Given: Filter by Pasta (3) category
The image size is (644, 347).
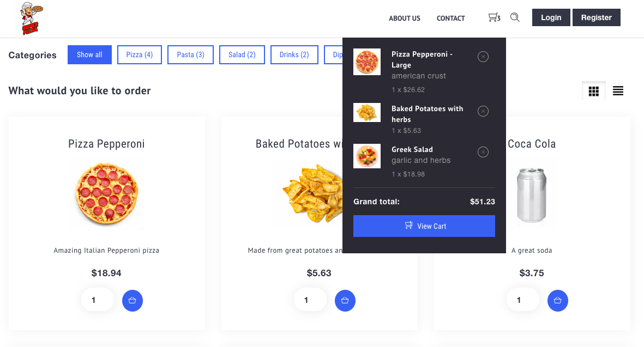Looking at the screenshot, I should (190, 55).
